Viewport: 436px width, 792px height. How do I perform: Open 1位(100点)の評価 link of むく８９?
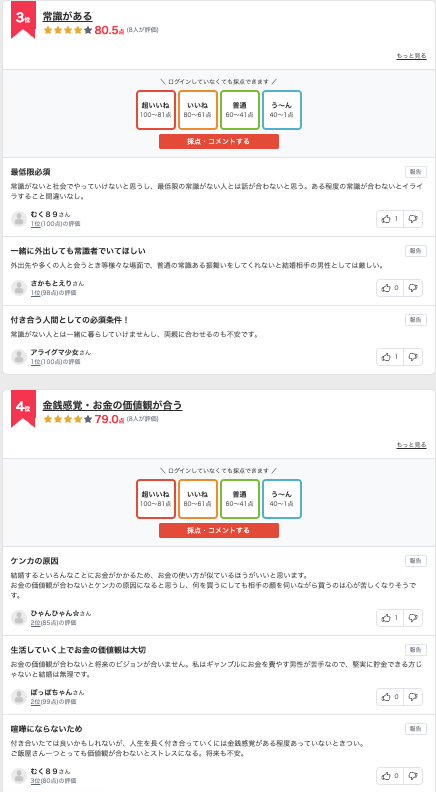pyautogui.click(x=55, y=224)
